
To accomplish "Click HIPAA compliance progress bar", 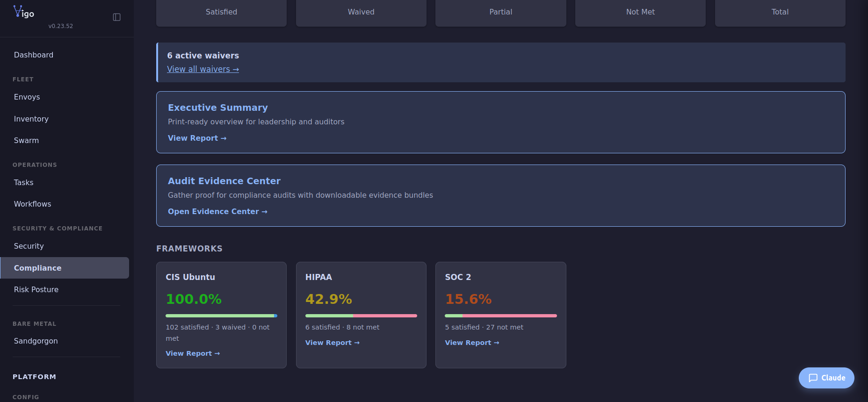I will point(361,316).
